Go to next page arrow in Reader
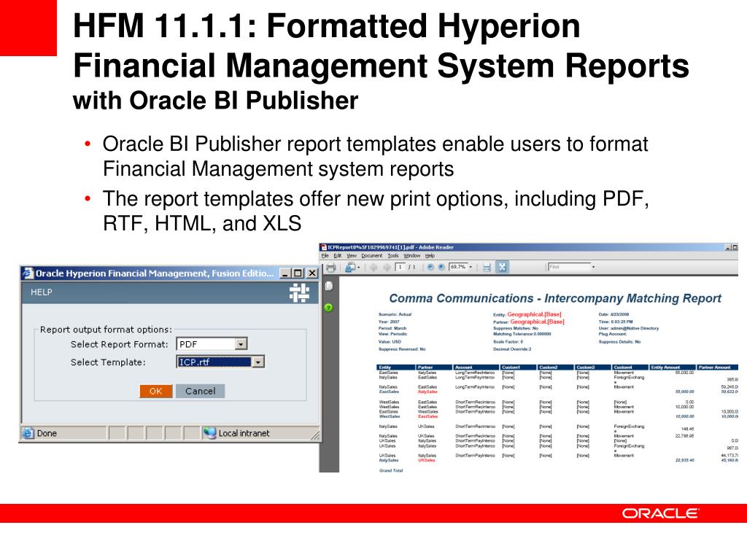Viewport: 747px width, 560px height. (x=387, y=268)
